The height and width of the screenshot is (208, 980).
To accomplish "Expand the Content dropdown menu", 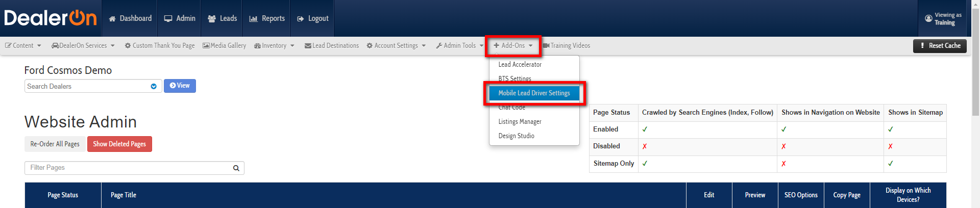I will click(x=23, y=46).
